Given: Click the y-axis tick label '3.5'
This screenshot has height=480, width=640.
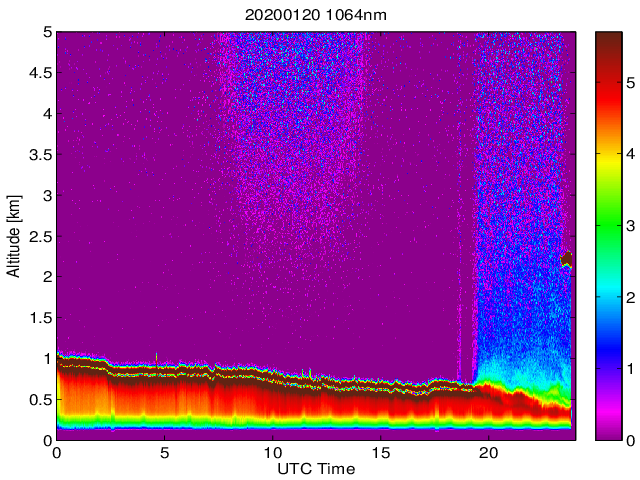Looking at the screenshot, I should click(x=38, y=154).
